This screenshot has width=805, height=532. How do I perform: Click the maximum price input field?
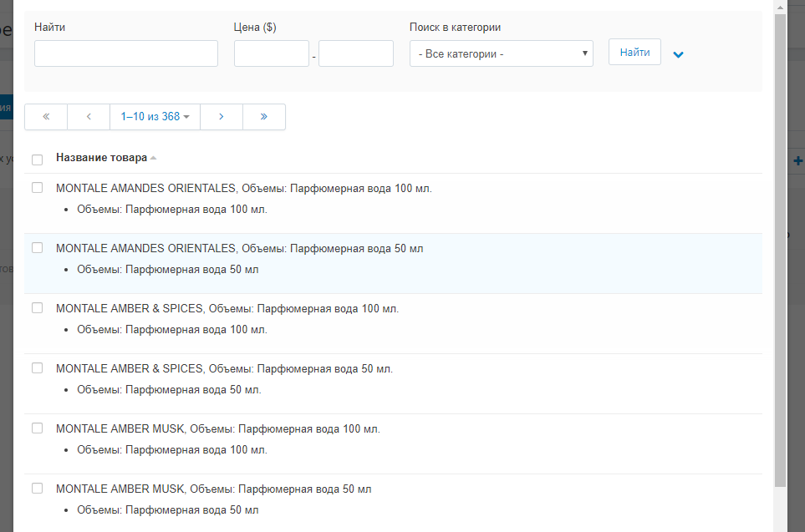click(x=356, y=53)
